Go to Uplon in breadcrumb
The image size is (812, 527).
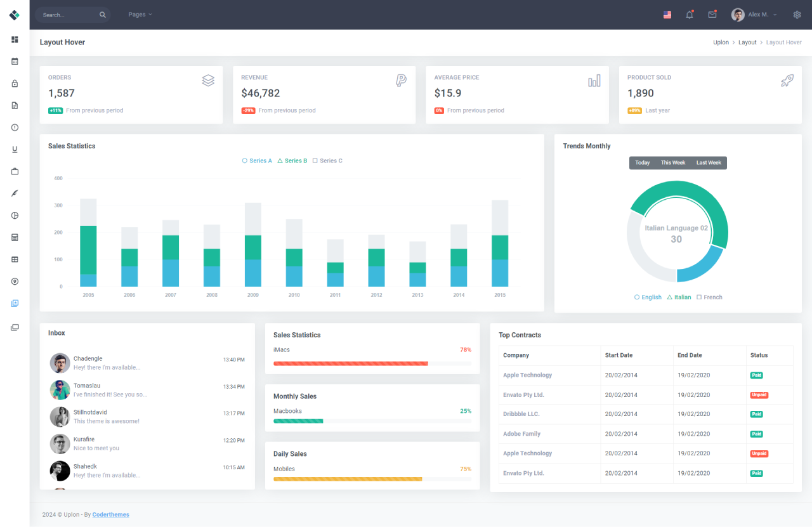click(721, 42)
